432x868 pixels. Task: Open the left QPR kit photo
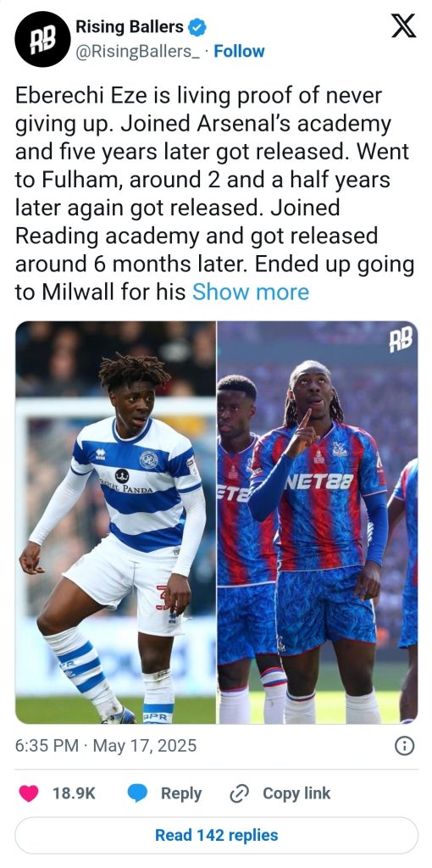pos(115,522)
